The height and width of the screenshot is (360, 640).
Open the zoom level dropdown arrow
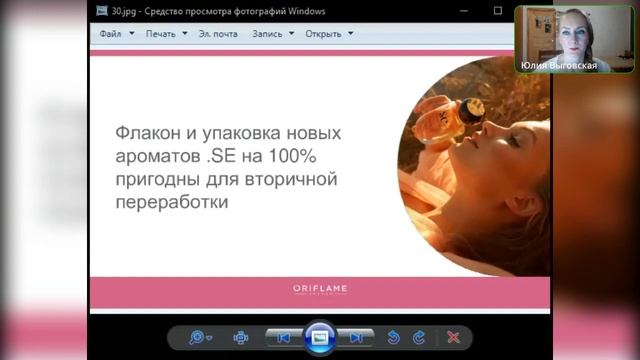pyautogui.click(x=209, y=338)
